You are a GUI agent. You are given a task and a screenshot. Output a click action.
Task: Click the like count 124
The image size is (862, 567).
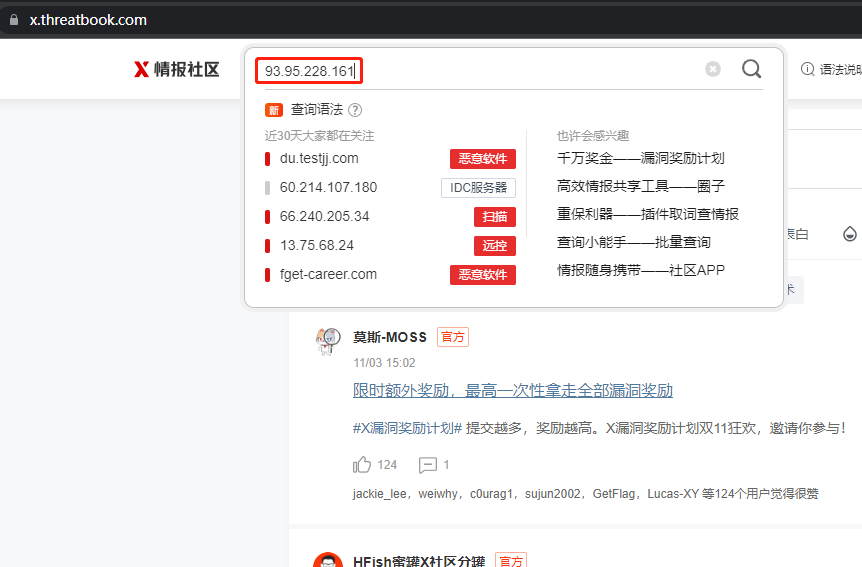coord(387,465)
